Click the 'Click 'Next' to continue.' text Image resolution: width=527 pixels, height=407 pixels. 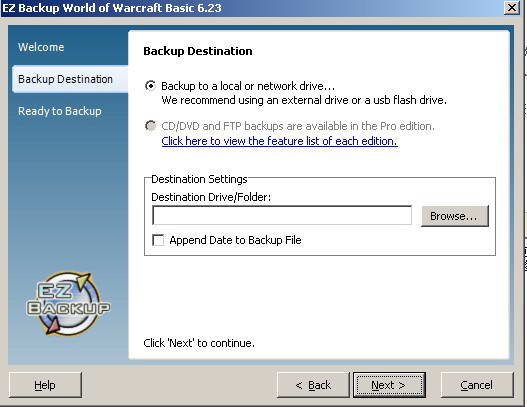(x=199, y=343)
